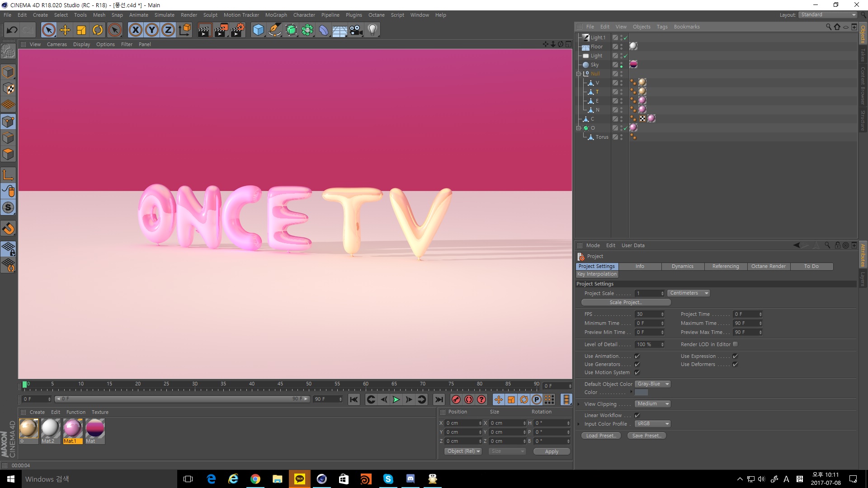Click Apply coordinates button

(x=552, y=451)
